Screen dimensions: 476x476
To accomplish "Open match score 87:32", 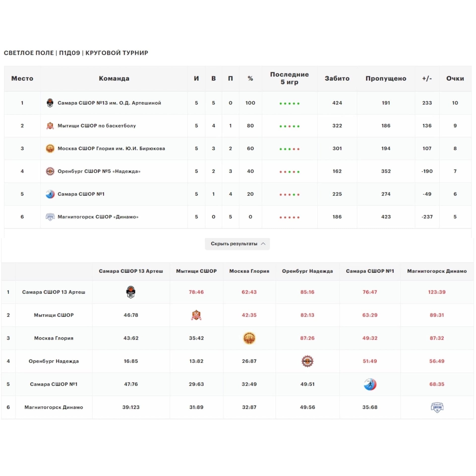I will point(437,338).
